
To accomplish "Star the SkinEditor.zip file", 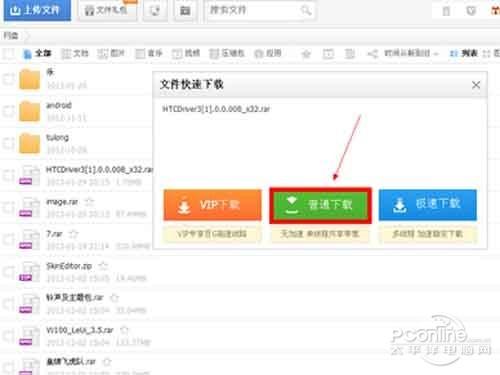I will [x=103, y=266].
